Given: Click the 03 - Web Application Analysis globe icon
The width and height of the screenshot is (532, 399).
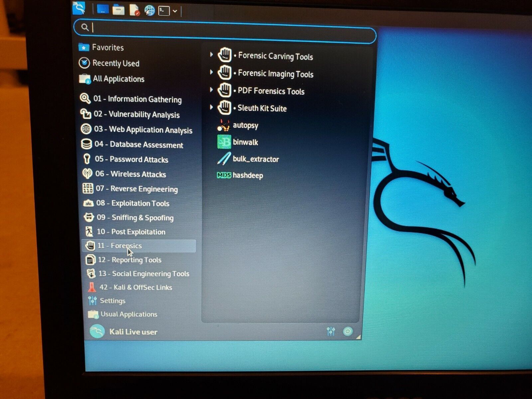Looking at the screenshot, I should [86, 128].
